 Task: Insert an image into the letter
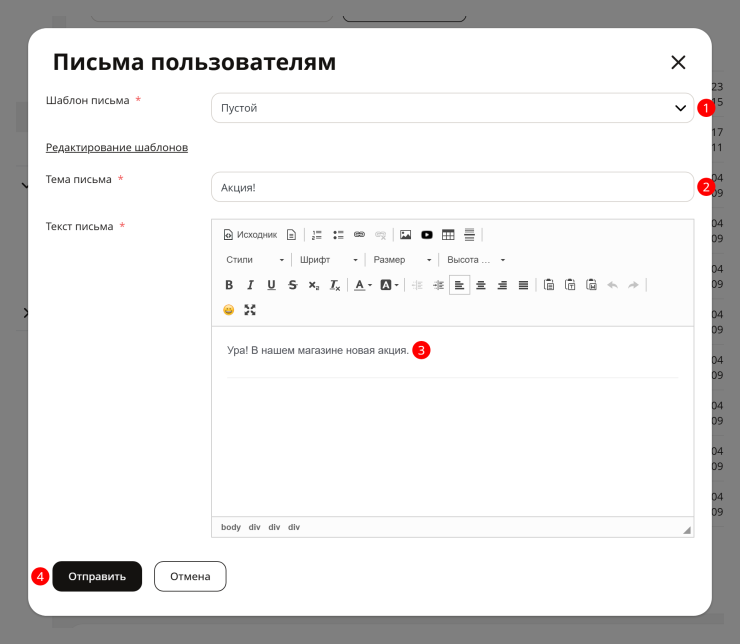[405, 234]
